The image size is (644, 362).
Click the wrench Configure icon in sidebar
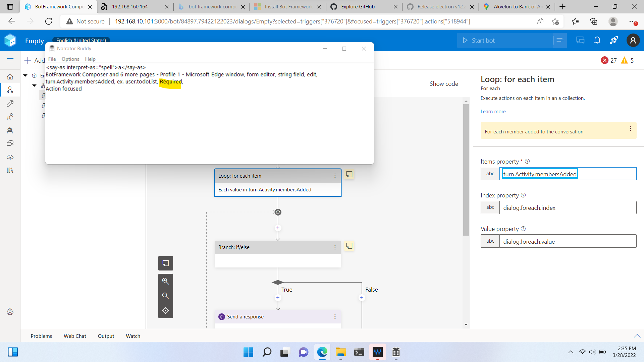tap(10, 103)
